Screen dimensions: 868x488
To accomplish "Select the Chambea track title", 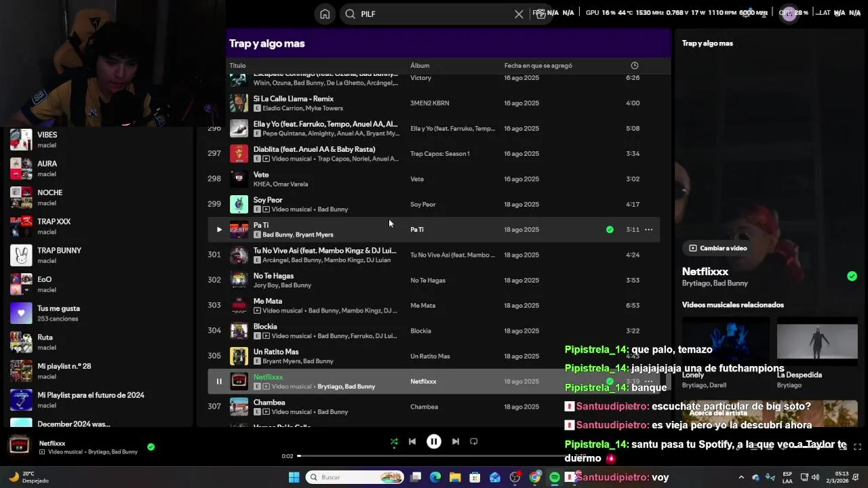I will (269, 403).
